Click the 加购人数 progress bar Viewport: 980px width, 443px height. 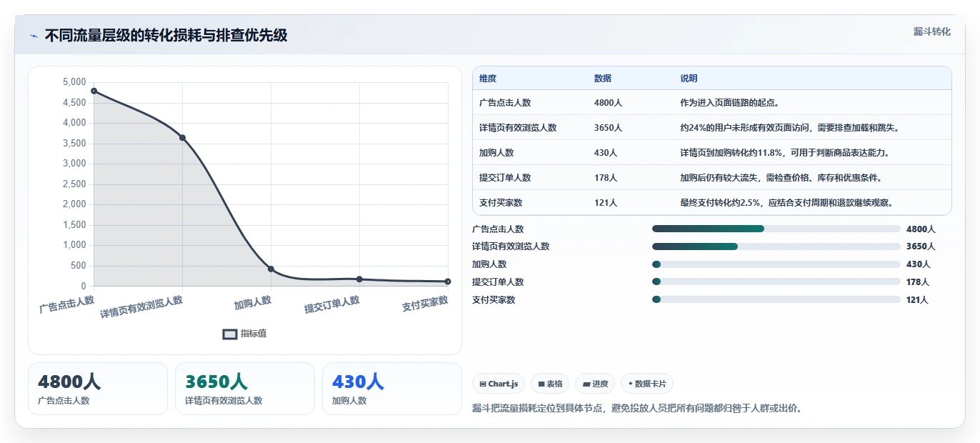coord(776,264)
